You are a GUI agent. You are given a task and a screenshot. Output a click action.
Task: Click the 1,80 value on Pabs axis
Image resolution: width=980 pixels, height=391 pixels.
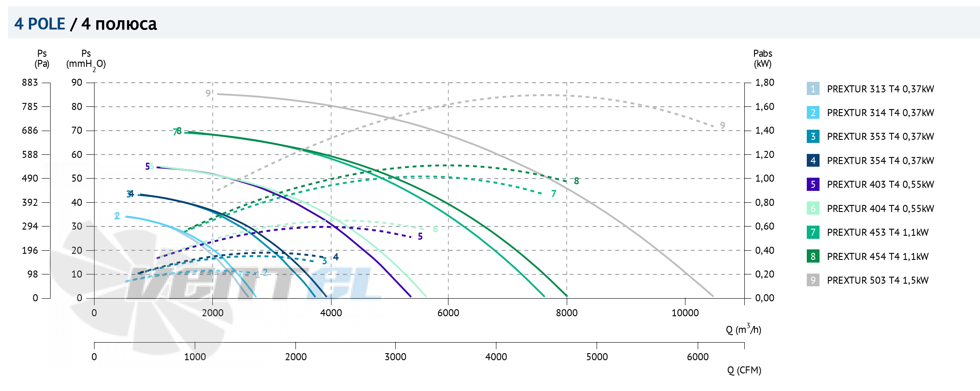(765, 82)
